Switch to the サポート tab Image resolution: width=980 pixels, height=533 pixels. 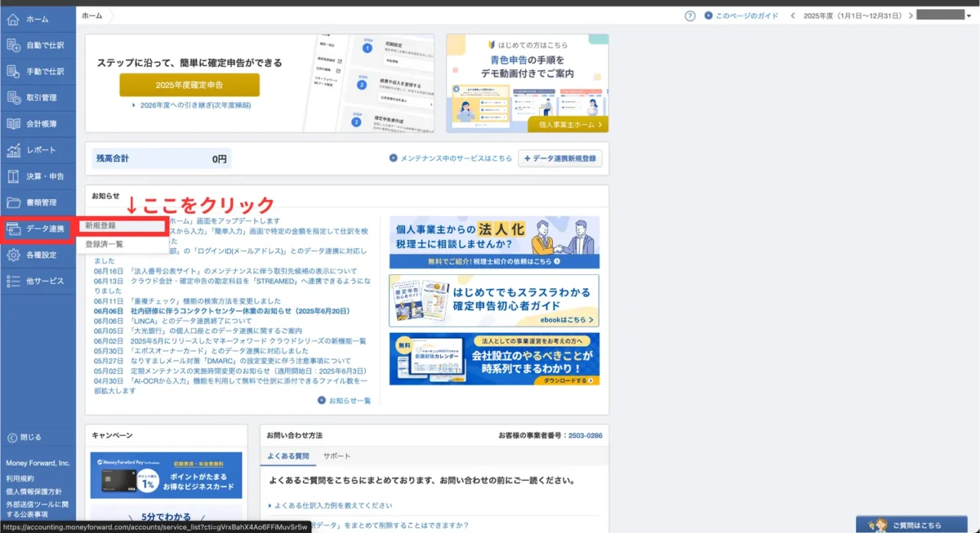pos(336,456)
